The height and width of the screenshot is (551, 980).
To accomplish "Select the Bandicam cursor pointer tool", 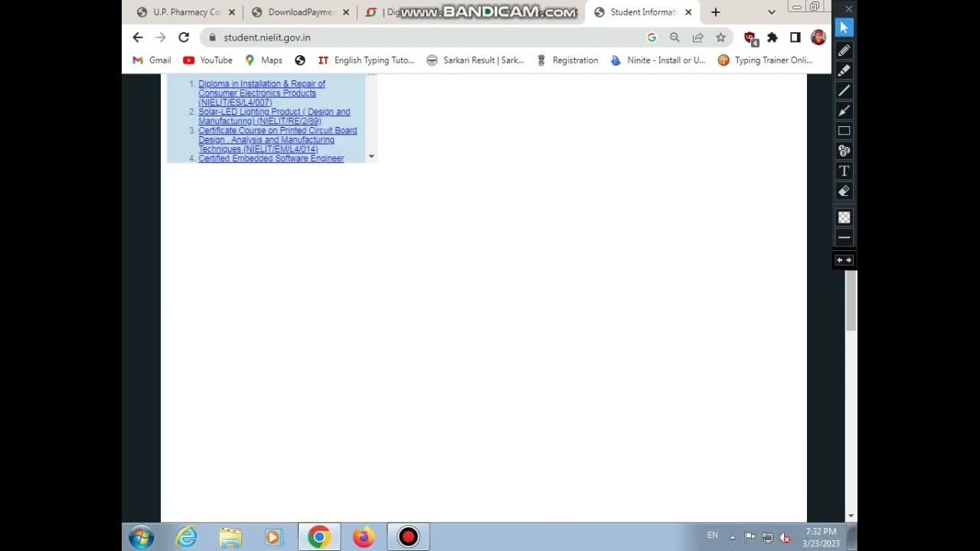I will pyautogui.click(x=844, y=28).
